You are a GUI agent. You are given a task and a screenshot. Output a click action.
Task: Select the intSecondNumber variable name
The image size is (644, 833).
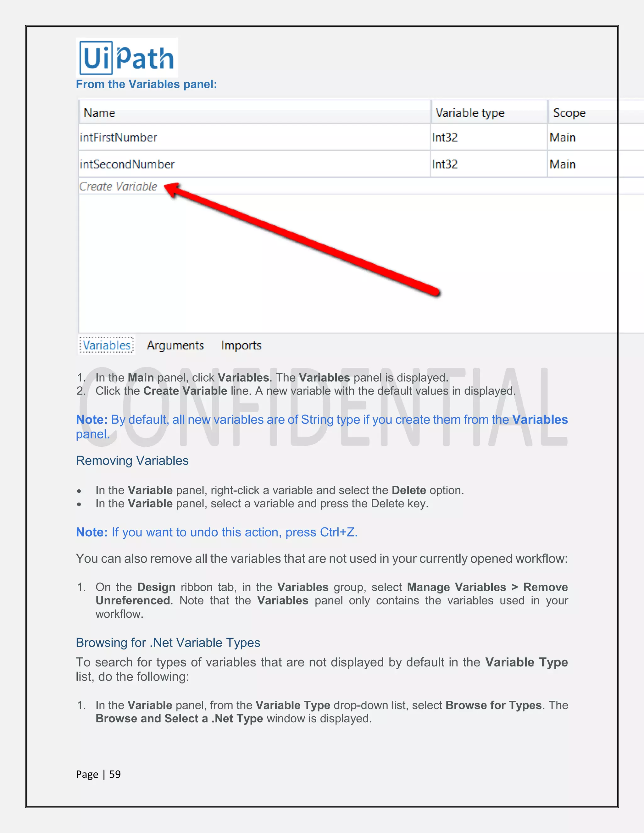127,164
